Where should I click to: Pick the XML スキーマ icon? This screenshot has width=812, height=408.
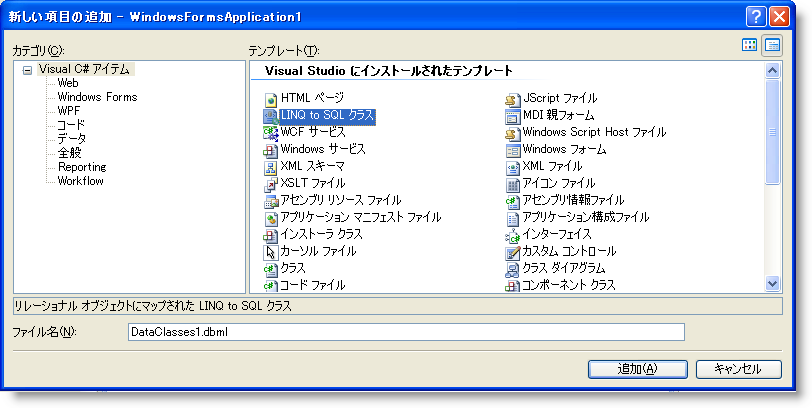(x=271, y=168)
